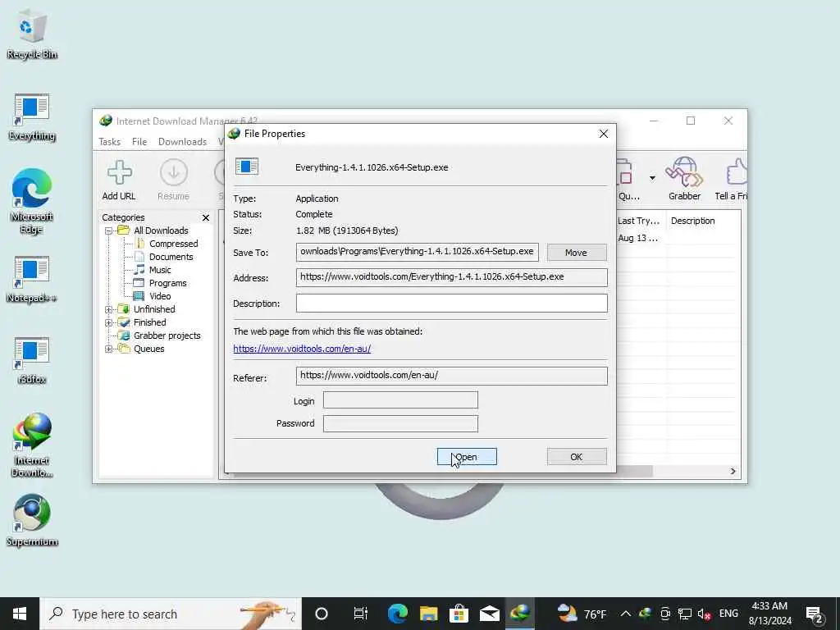Show hidden system tray icons
Screen dimensions: 840x630
[625, 614]
